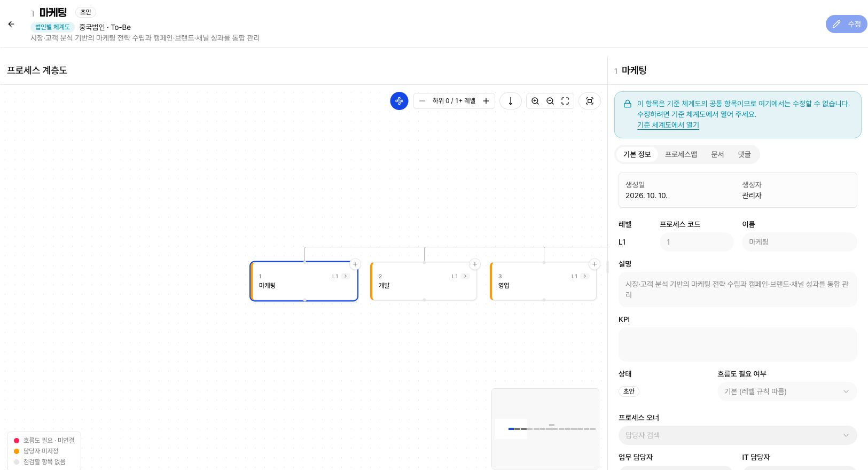Switch to the 문서 tab

(717, 154)
